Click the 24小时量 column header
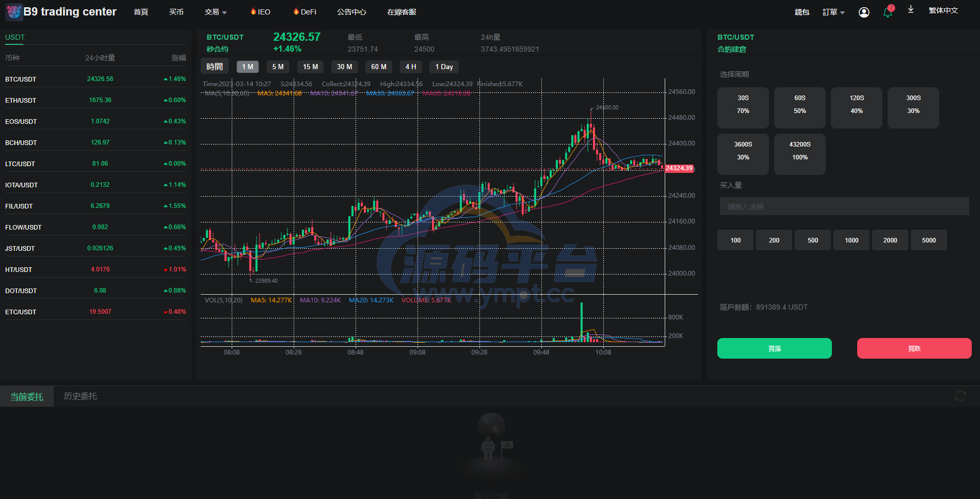 pos(100,58)
